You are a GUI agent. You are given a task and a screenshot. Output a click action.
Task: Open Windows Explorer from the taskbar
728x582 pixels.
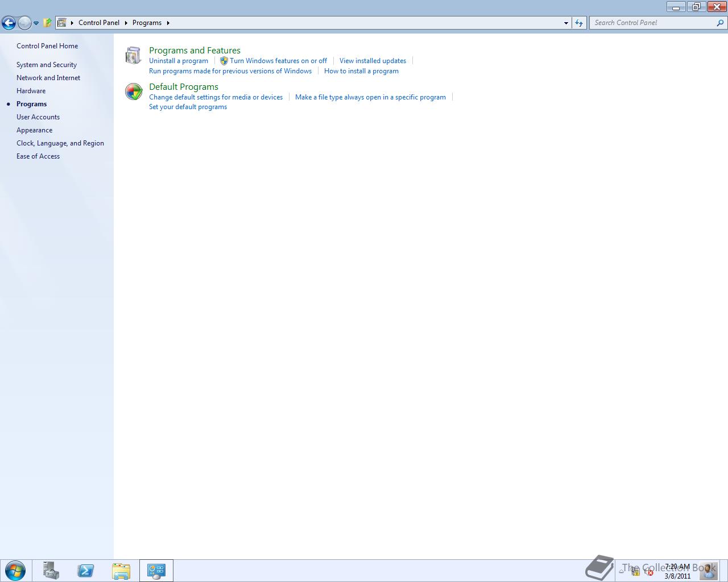point(121,571)
